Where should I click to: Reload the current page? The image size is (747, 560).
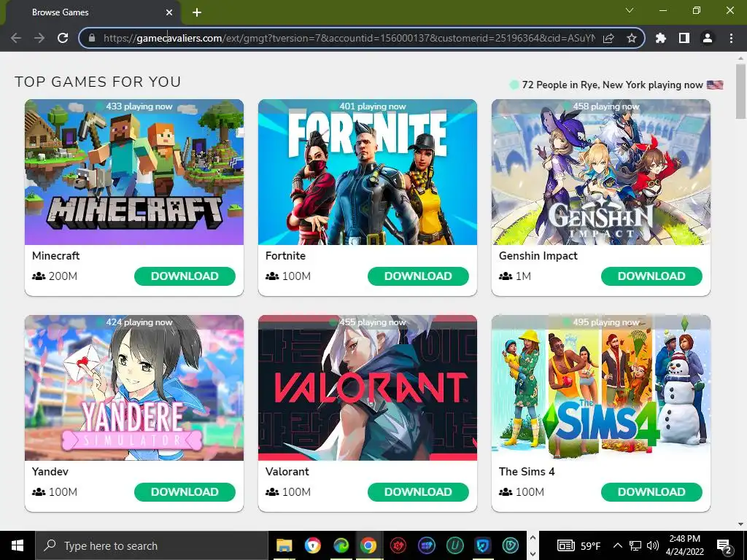[x=63, y=38]
